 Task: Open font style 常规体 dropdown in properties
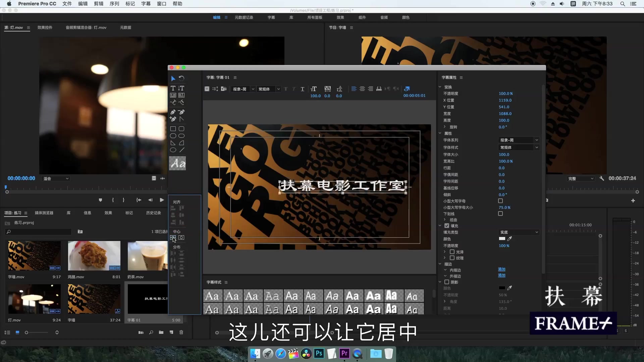[x=519, y=147]
